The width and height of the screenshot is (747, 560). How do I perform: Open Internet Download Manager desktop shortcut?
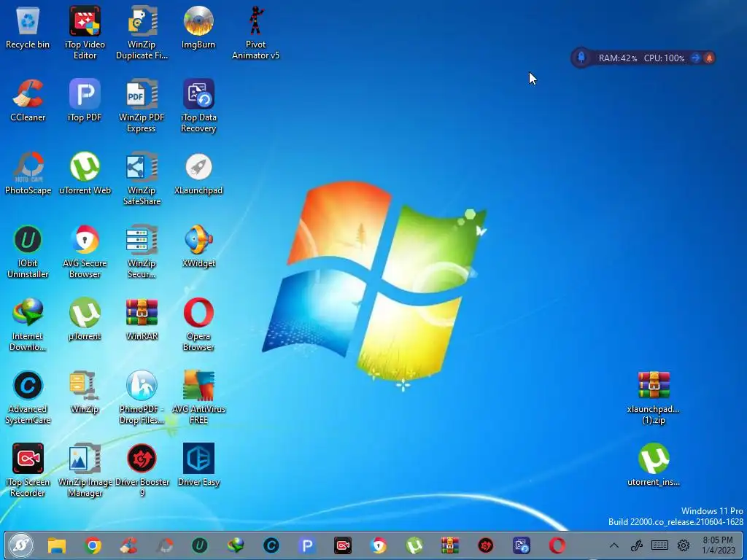coord(28,324)
